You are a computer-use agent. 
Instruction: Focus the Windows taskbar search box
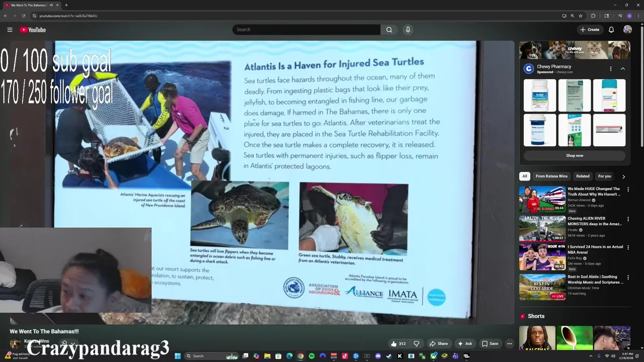[x=211, y=356]
